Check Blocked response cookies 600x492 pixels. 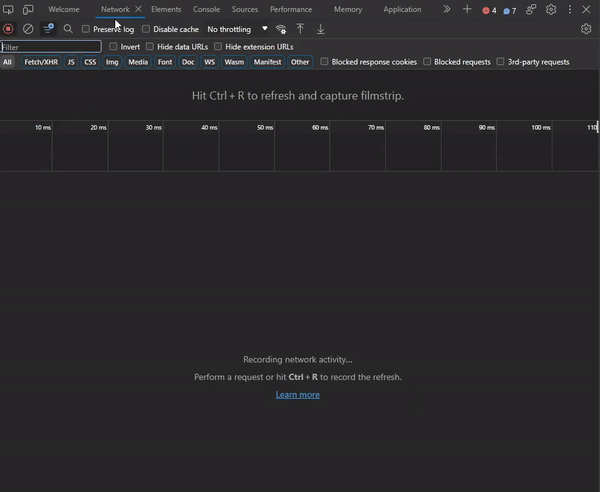[x=324, y=61]
